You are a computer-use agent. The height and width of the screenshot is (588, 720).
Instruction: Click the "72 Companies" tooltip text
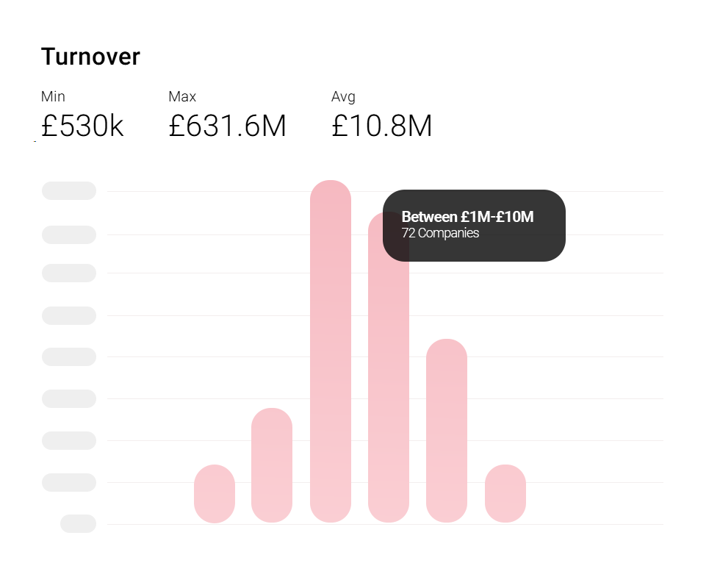pos(440,233)
